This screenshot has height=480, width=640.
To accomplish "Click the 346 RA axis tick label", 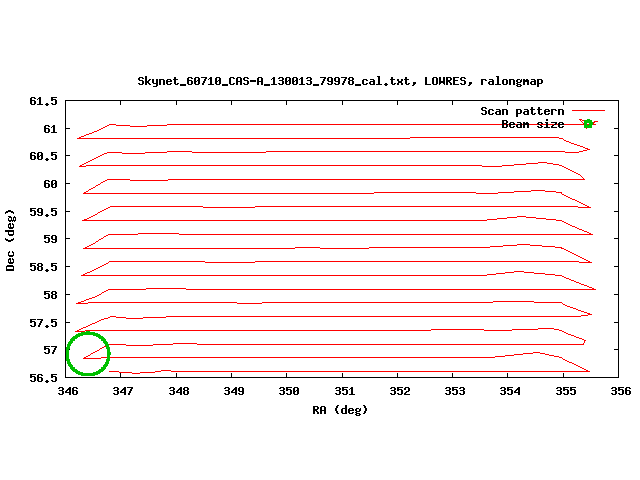I will point(68,391).
